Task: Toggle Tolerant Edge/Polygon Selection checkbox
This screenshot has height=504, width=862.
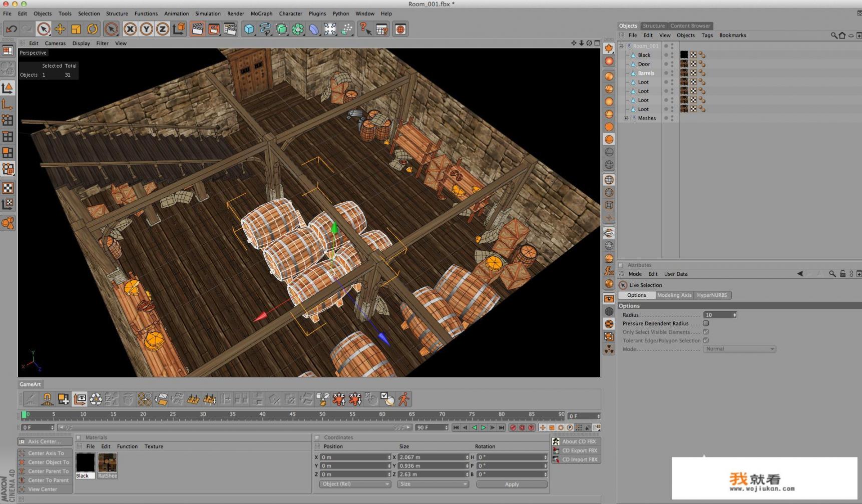Action: pyautogui.click(x=706, y=340)
